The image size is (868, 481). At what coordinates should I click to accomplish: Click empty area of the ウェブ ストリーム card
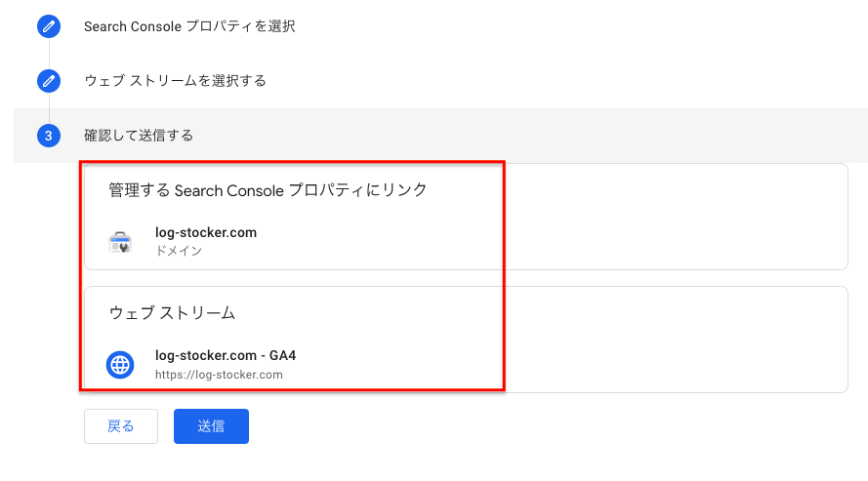[664, 342]
